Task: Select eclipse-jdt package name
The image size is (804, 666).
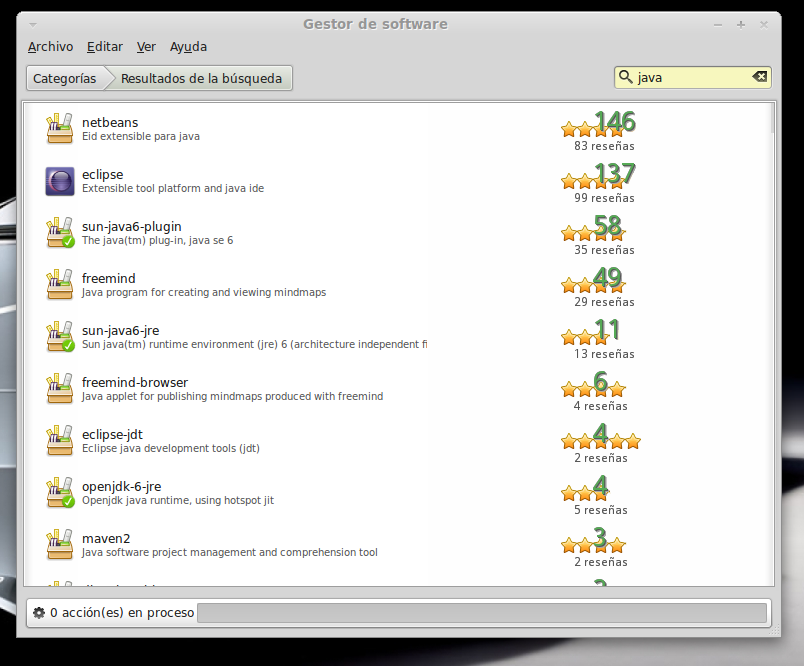Action: click(x=112, y=435)
